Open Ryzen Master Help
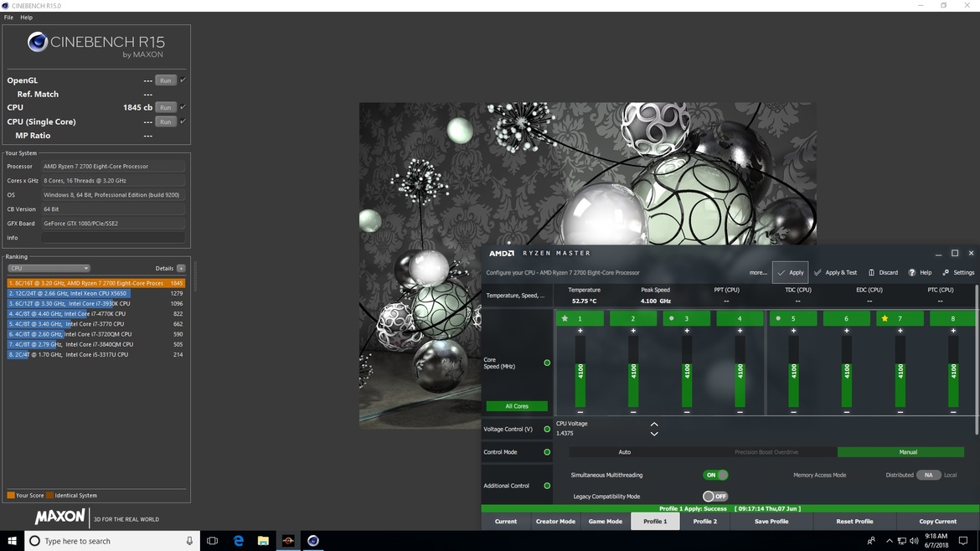Image resolution: width=980 pixels, height=551 pixels. pyautogui.click(x=920, y=272)
